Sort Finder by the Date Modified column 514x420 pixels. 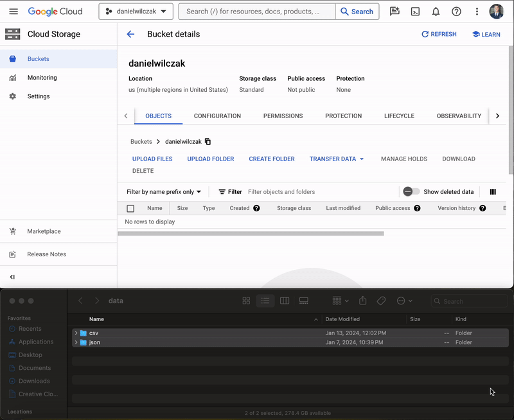click(342, 319)
